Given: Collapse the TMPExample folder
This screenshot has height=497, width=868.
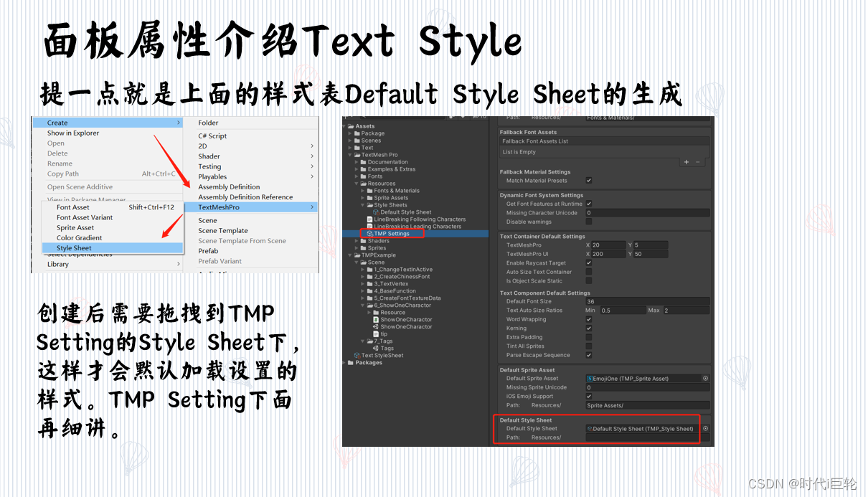Looking at the screenshot, I should (350, 255).
